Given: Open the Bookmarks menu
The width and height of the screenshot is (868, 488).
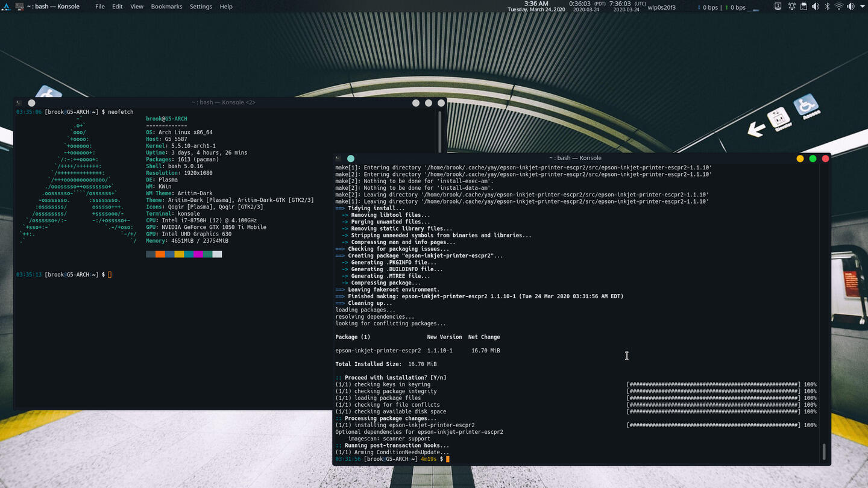Looking at the screenshot, I should [x=167, y=7].
